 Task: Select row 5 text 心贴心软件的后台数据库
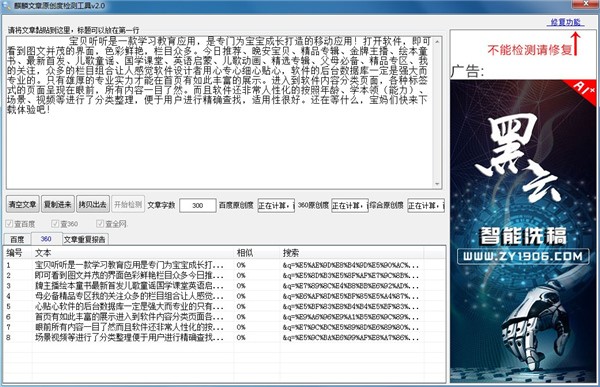(x=129, y=306)
